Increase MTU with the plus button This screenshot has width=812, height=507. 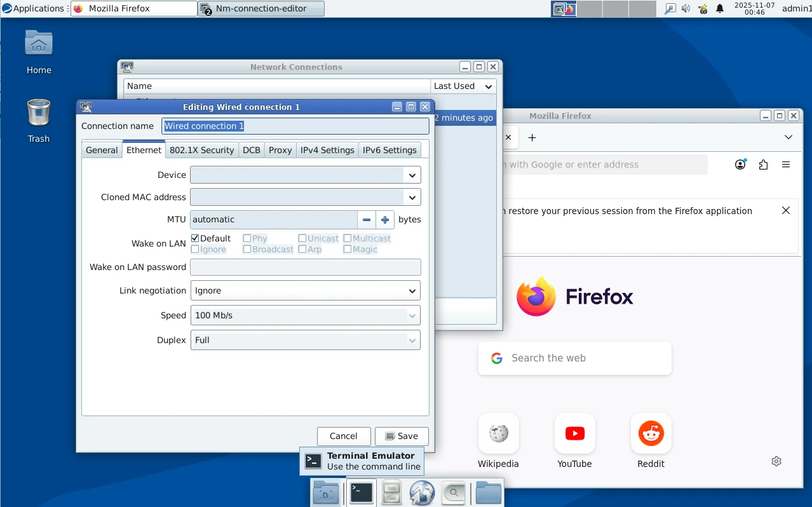[x=385, y=220]
